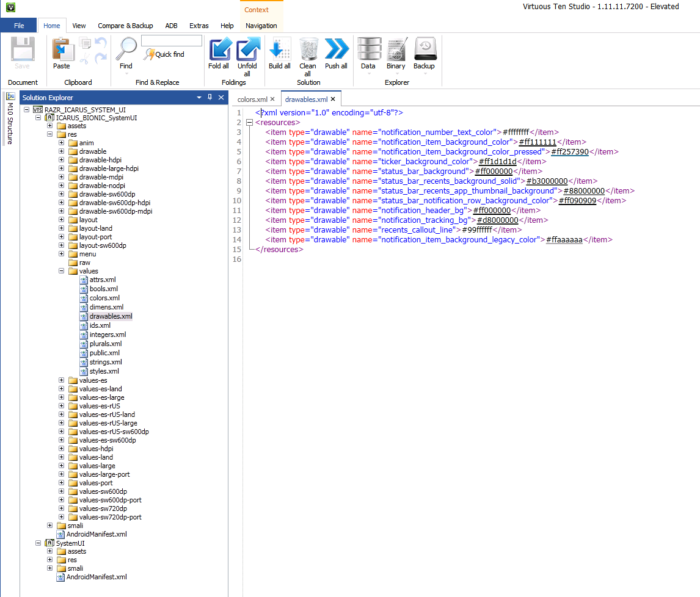Click the Push all icon

pyautogui.click(x=336, y=50)
